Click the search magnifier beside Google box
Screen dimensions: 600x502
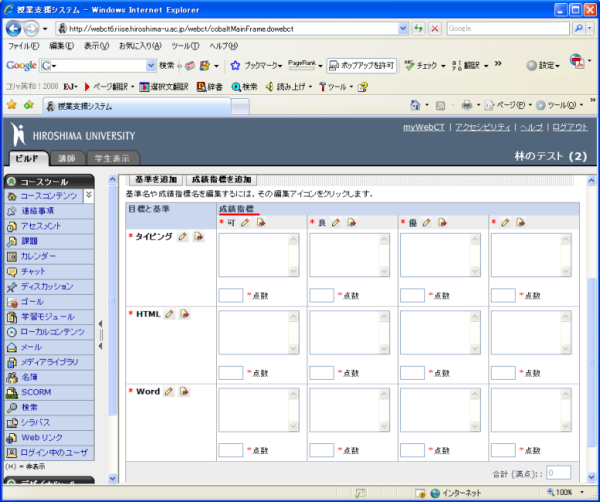579,28
